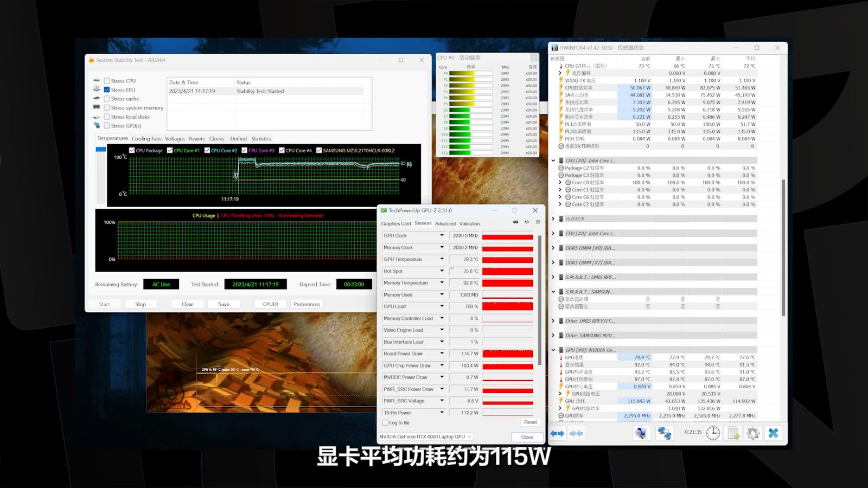Click the GPU-Z screenshot camera icon
This screenshot has height=488, width=868.
[x=515, y=222]
